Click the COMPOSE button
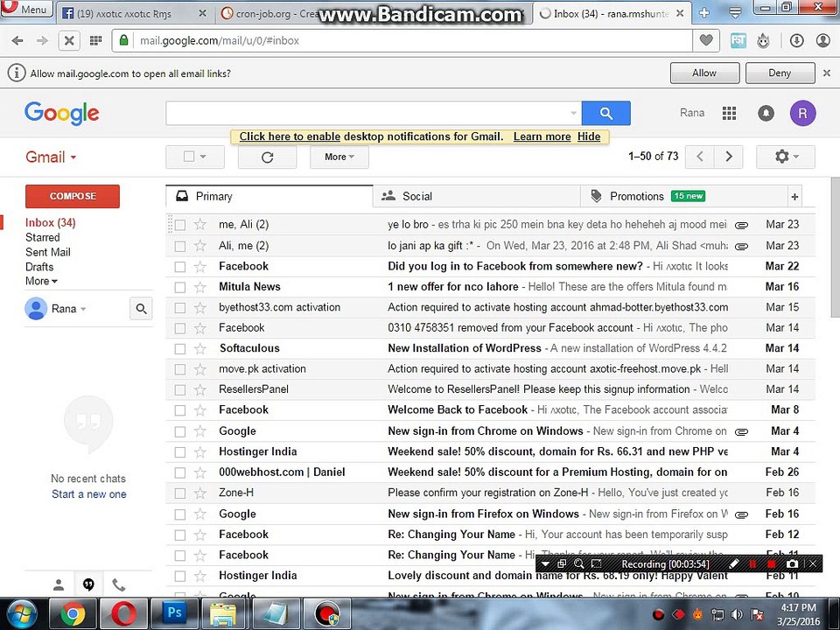The height and width of the screenshot is (630, 840). click(73, 196)
